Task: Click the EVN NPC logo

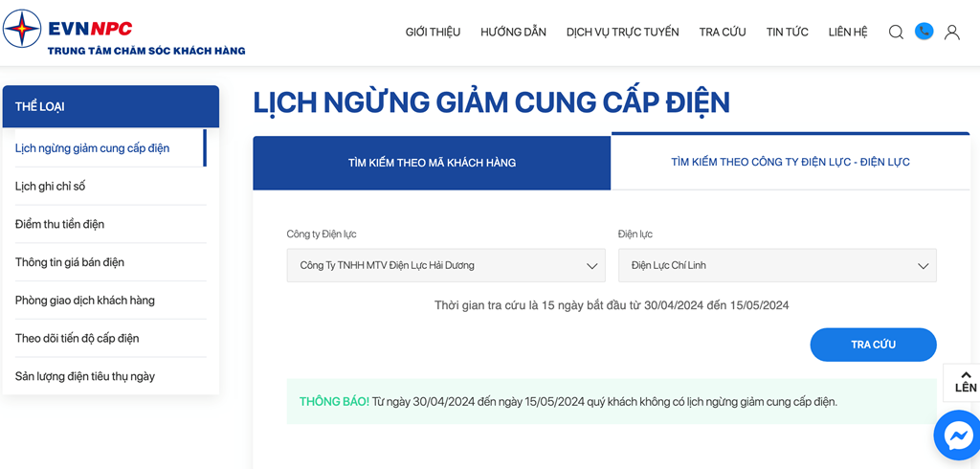Action: (x=123, y=33)
